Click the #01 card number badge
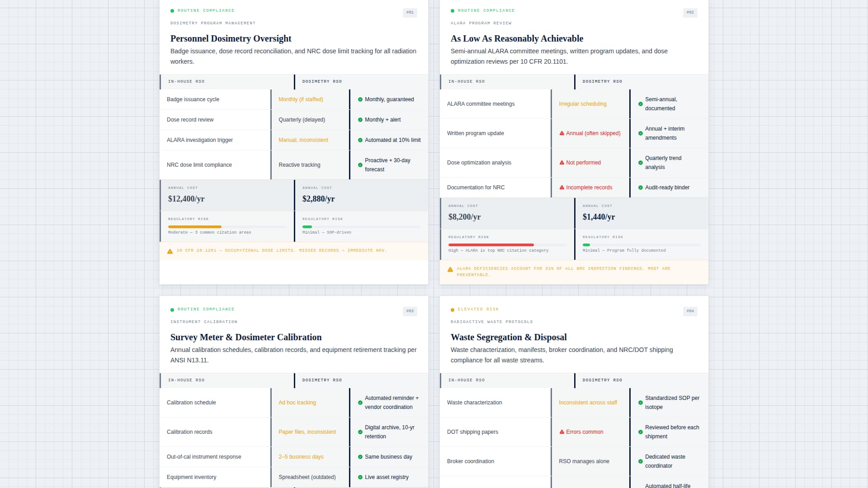This screenshot has width=868, height=488. coord(410,13)
